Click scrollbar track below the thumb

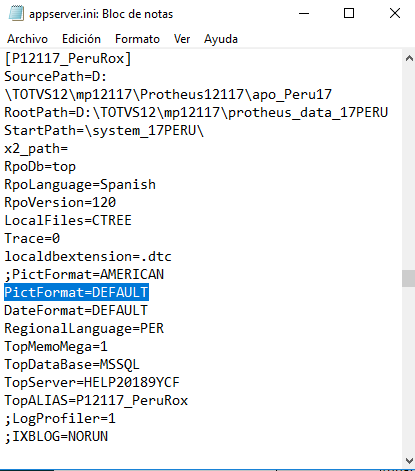tap(409, 370)
